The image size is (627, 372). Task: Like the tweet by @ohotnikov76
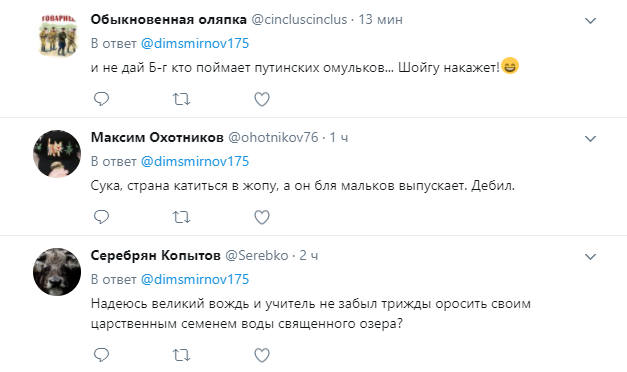pyautogui.click(x=262, y=217)
